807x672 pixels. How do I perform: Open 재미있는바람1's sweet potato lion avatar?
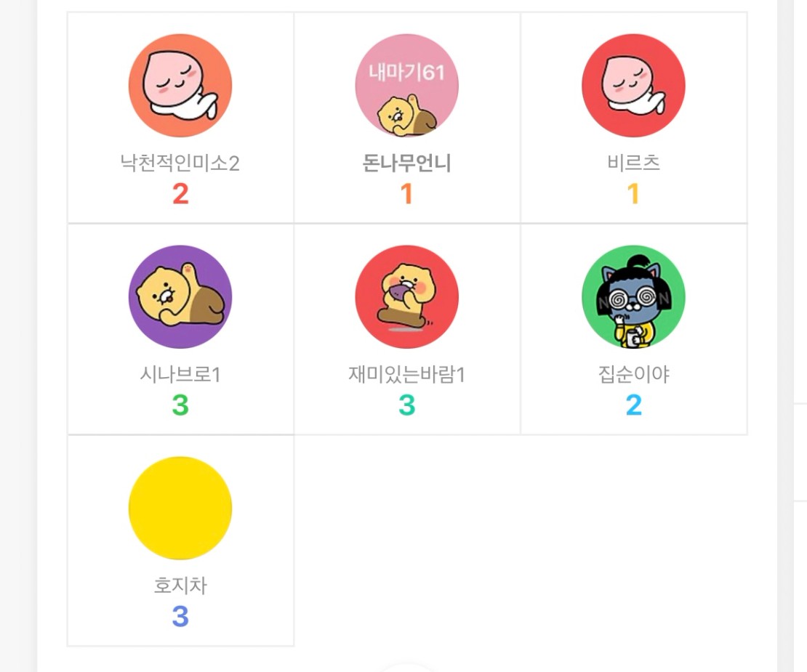tap(407, 297)
